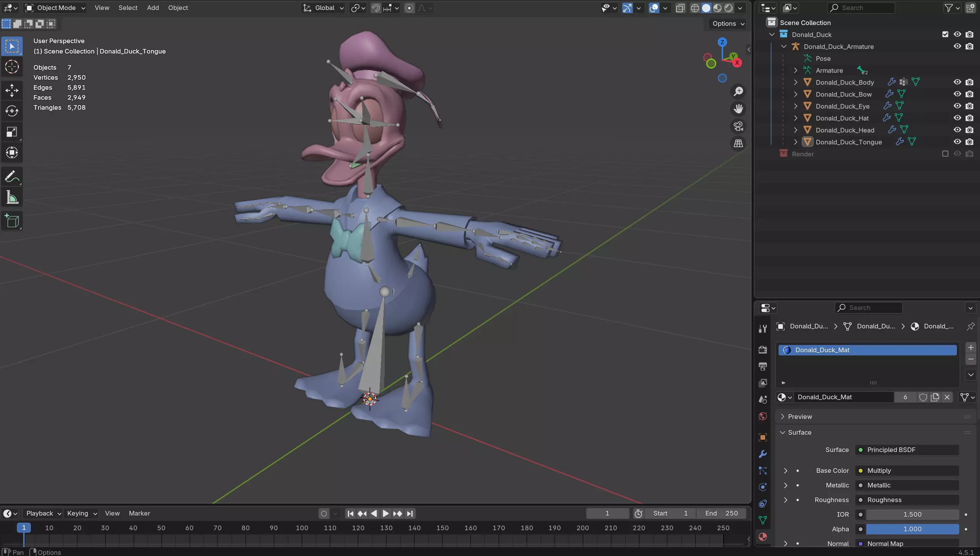Adjust the Alpha slider value
Image resolution: width=980 pixels, height=556 pixels.
912,529
